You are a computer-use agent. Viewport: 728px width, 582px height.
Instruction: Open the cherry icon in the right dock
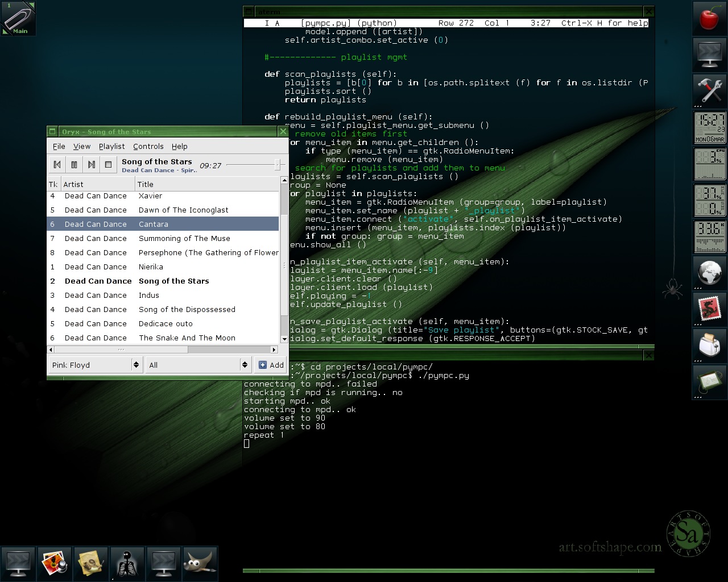point(709,19)
